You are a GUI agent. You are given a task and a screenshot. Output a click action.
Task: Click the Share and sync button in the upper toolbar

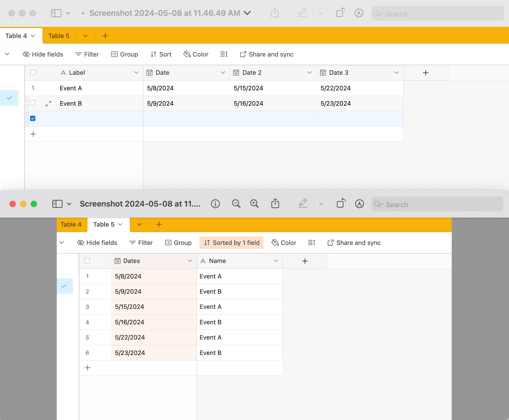(267, 54)
